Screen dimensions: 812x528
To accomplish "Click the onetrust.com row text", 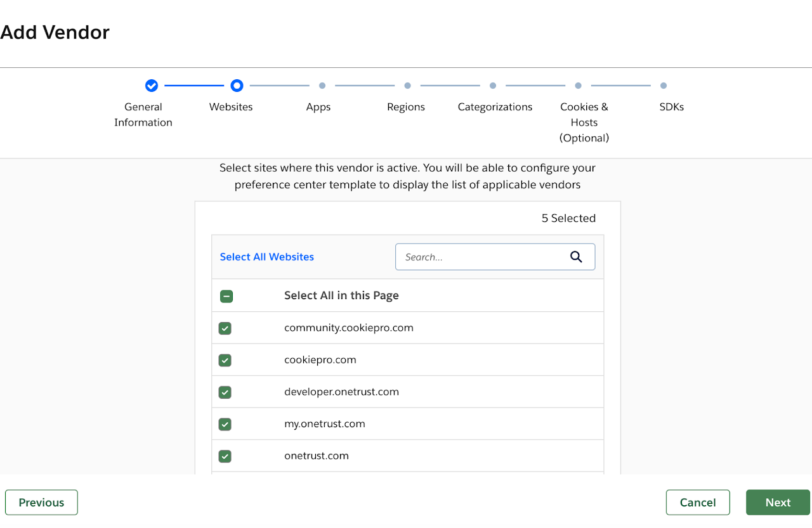I will pyautogui.click(x=317, y=456).
